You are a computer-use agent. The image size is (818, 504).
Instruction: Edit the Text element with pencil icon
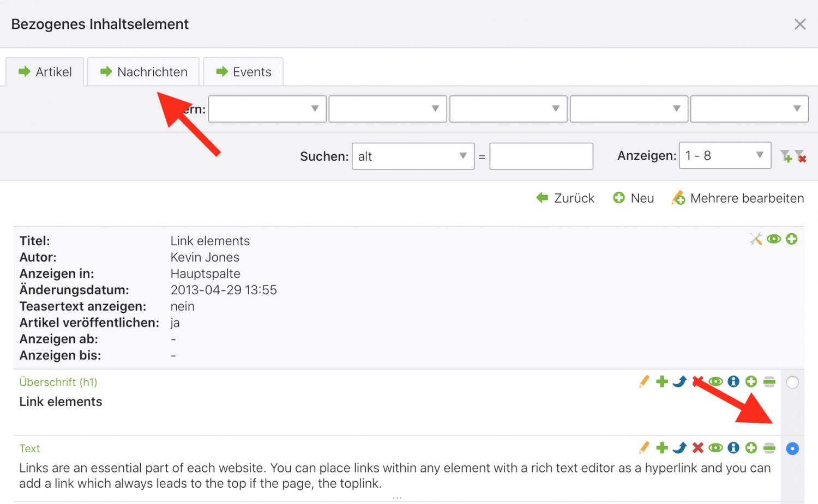click(644, 448)
